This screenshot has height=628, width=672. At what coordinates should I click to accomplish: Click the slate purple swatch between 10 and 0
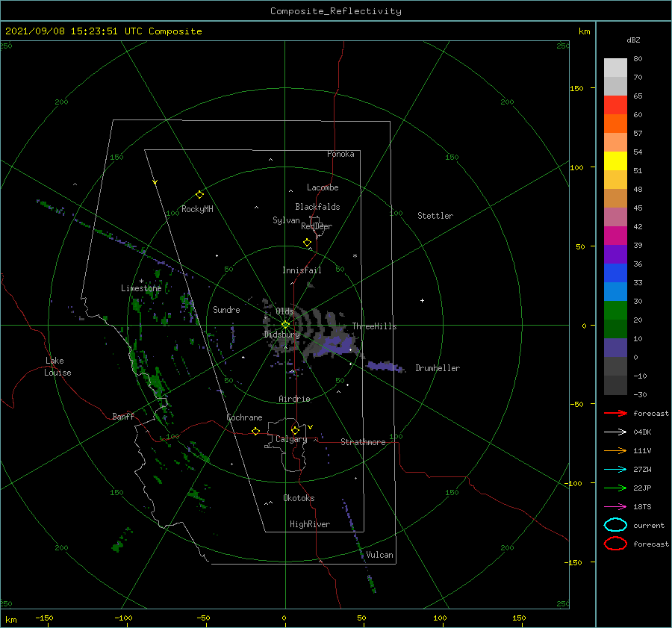coord(615,348)
